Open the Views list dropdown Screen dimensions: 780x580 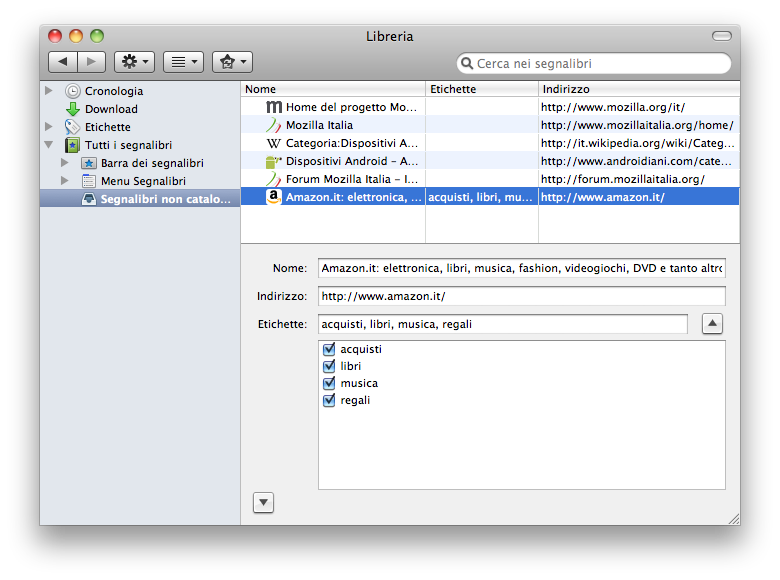183,62
